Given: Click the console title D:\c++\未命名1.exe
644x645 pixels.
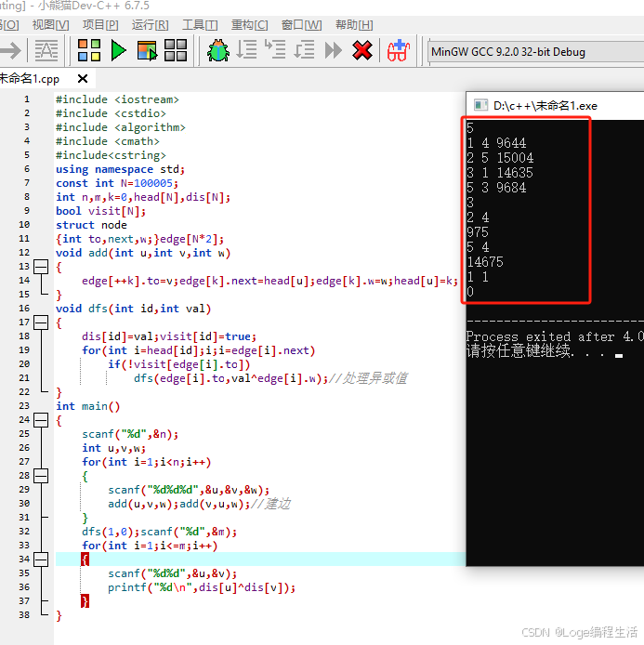Looking at the screenshot, I should [x=545, y=106].
